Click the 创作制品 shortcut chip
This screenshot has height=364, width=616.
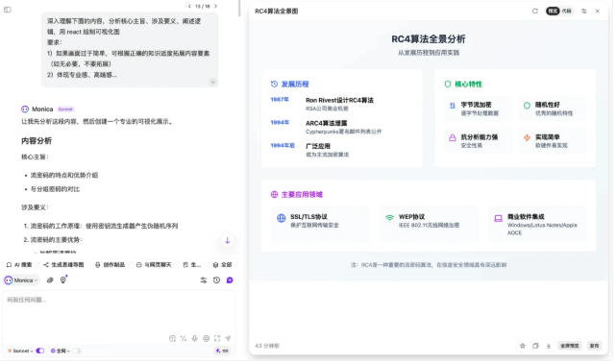pyautogui.click(x=110, y=265)
